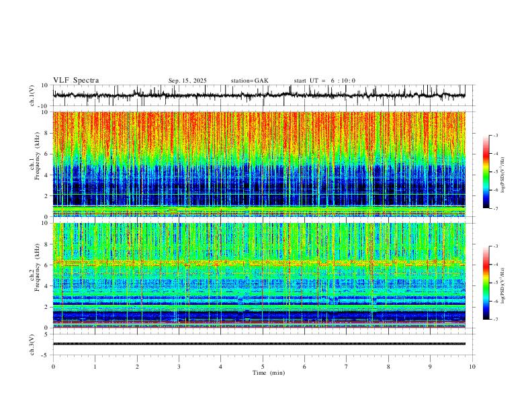The width and height of the screenshot is (532, 411).
Task: Click the "Time (min)" axis title
Action: tap(269, 373)
